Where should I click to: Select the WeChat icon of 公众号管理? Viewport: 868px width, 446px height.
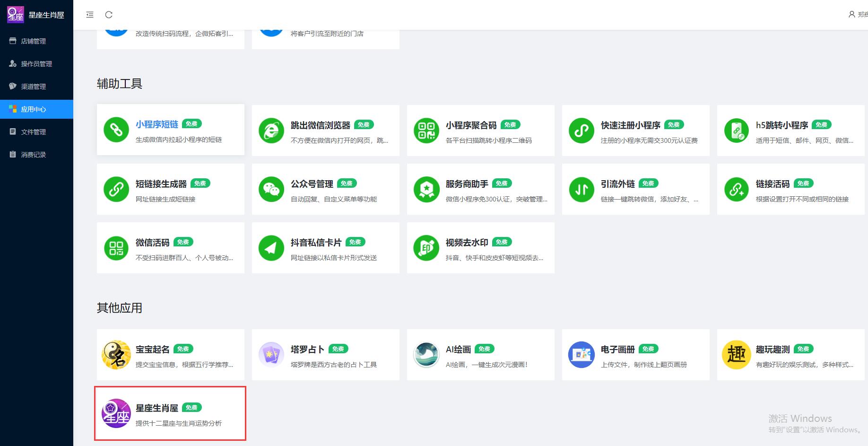[271, 189]
